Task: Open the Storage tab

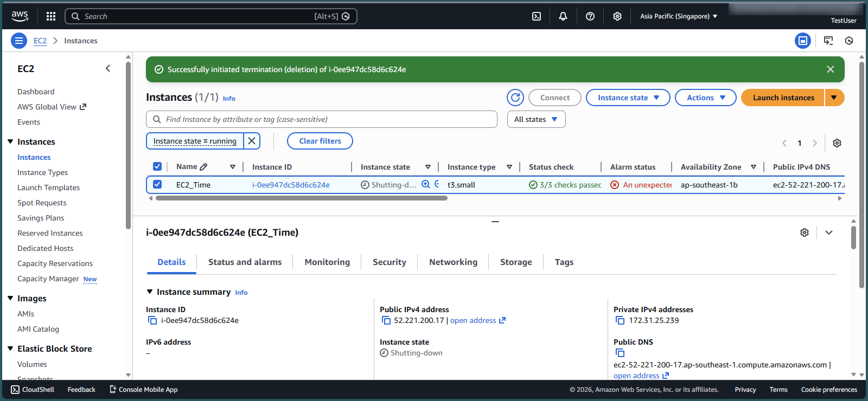Action: pyautogui.click(x=516, y=262)
